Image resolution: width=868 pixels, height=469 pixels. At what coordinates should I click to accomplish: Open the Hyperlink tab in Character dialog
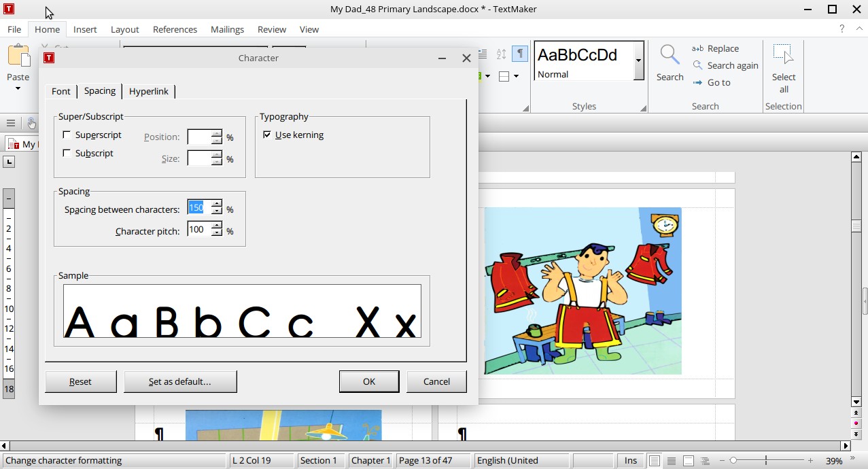pyautogui.click(x=148, y=92)
